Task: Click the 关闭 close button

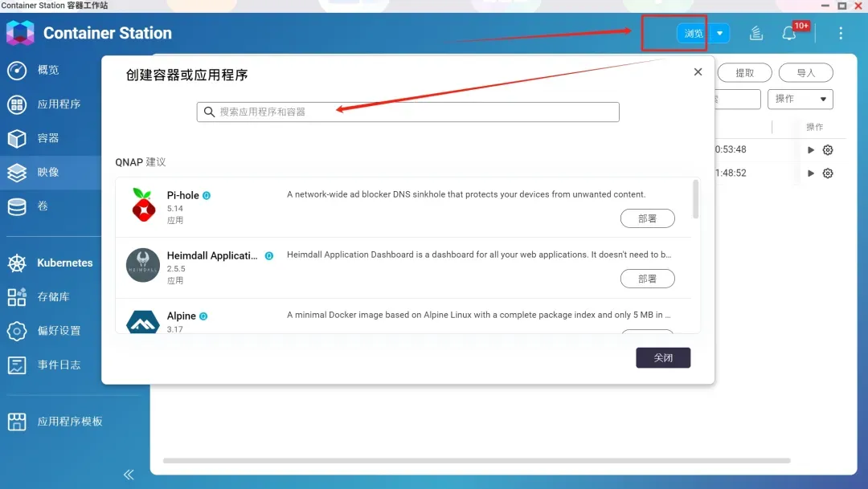Action: pos(663,358)
